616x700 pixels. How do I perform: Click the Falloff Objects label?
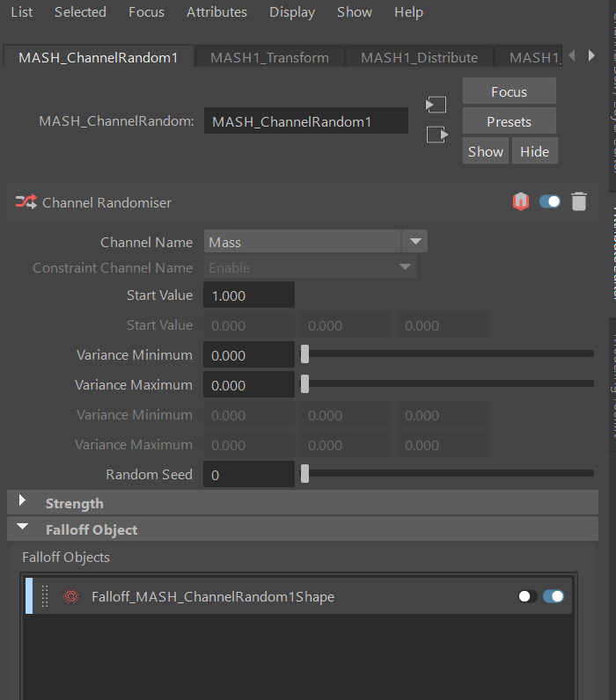tap(66, 558)
